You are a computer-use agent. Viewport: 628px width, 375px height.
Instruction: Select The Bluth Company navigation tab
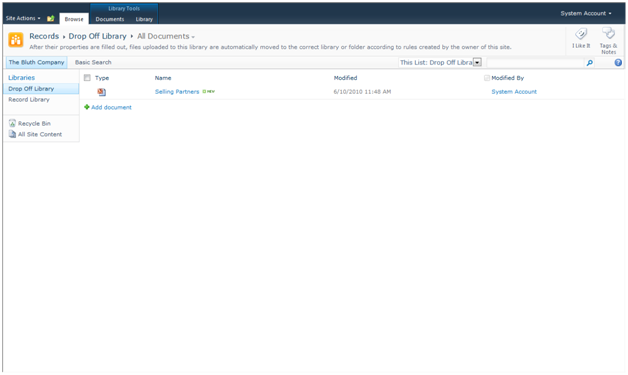pyautogui.click(x=36, y=62)
